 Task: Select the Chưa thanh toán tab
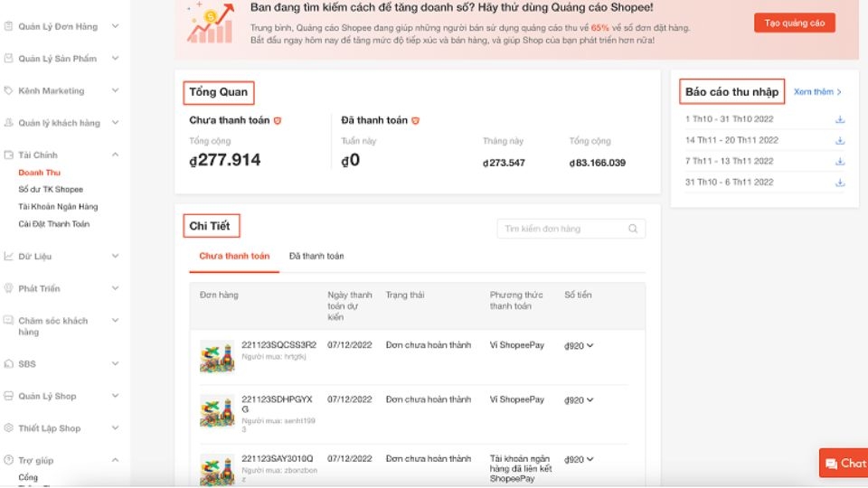coord(234,256)
